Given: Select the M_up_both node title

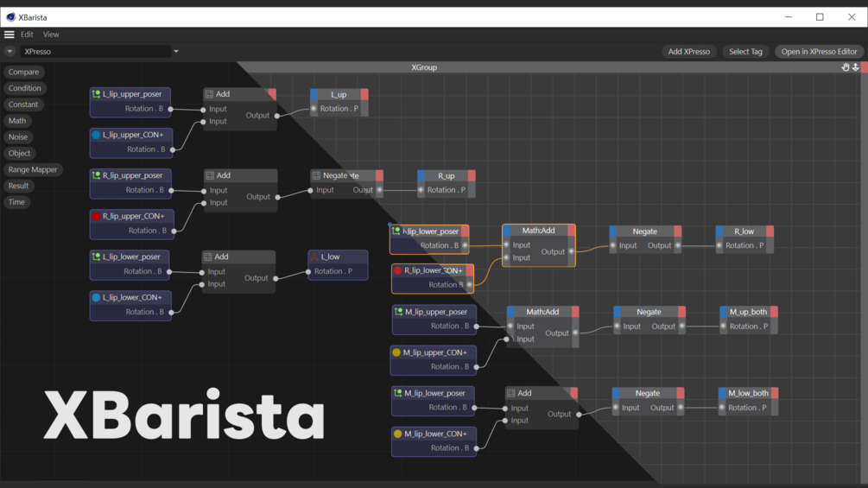Looking at the screenshot, I should coord(748,312).
